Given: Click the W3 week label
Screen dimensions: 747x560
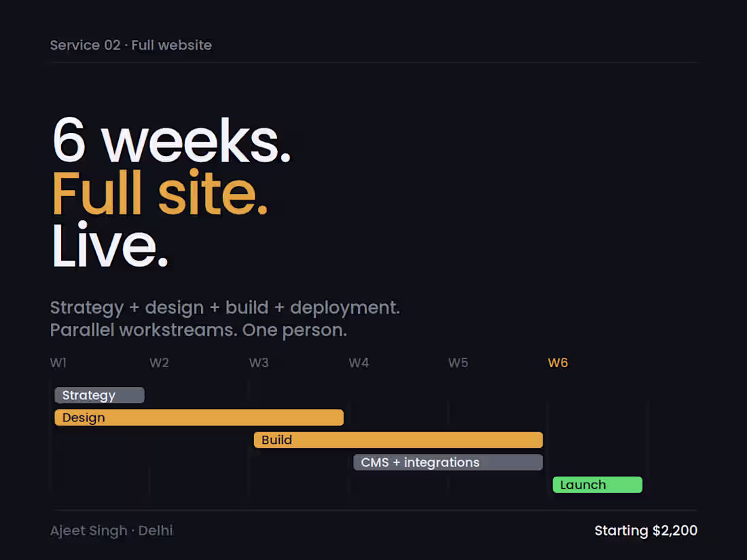Looking at the screenshot, I should coord(259,363).
